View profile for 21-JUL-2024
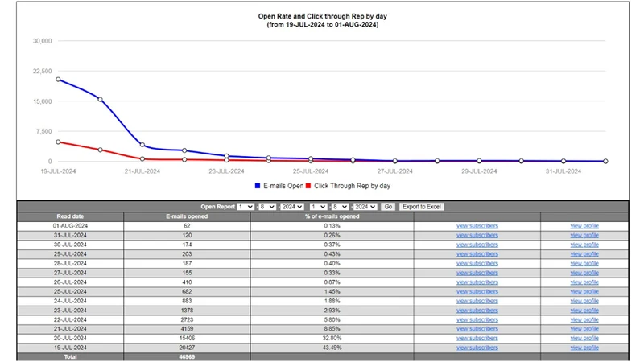Viewport: 644px width, 362px height. point(584,329)
